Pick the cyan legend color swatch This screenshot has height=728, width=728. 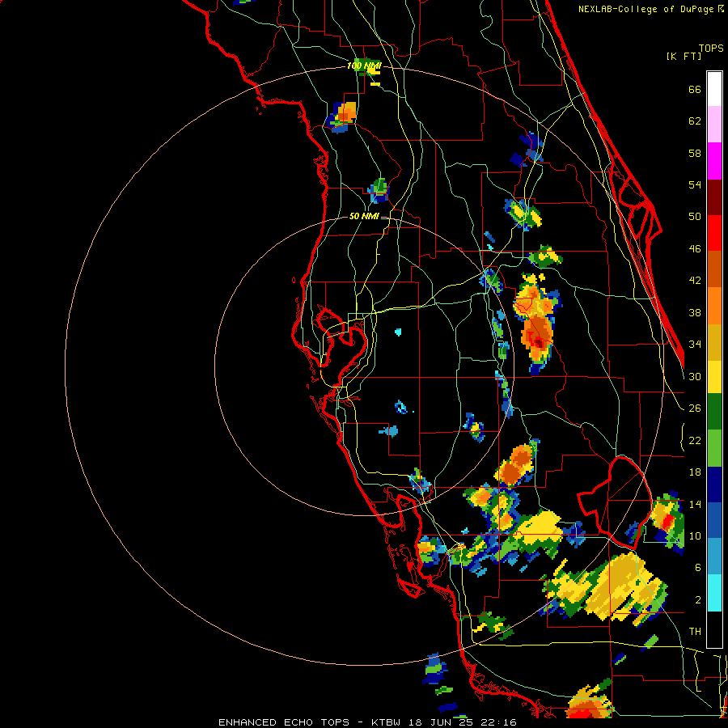click(x=714, y=593)
